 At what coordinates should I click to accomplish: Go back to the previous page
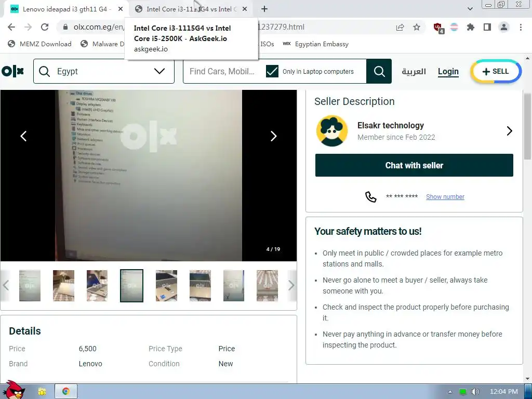click(x=11, y=27)
